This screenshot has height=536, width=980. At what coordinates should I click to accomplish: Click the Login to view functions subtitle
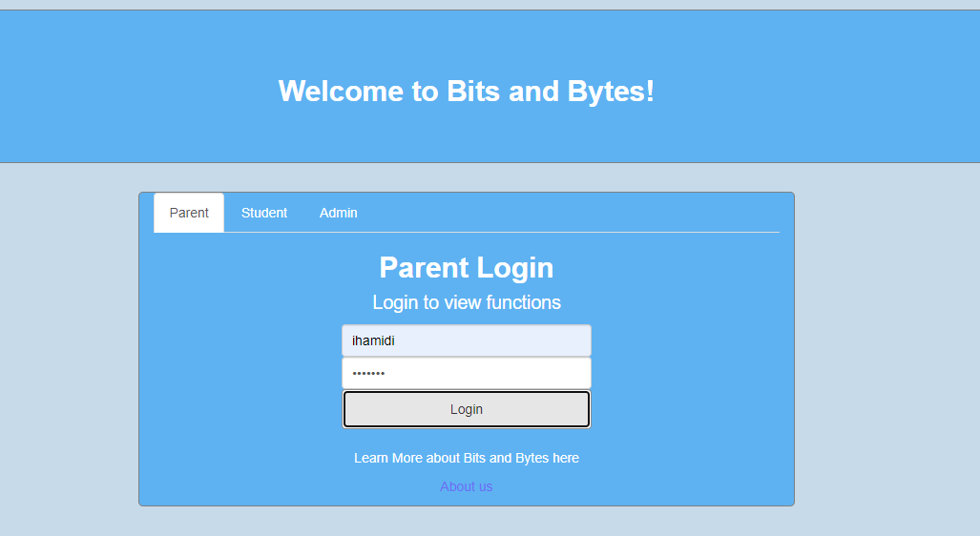pyautogui.click(x=466, y=302)
